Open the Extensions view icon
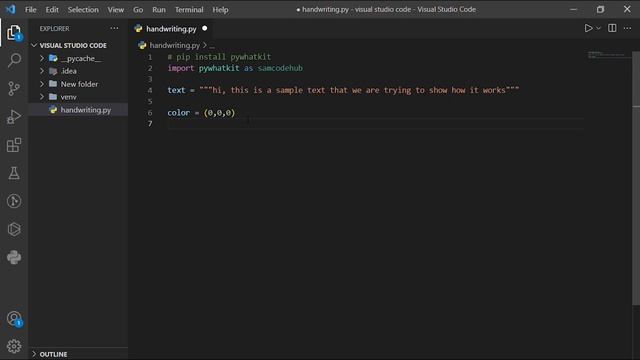640x360 pixels. tap(14, 145)
